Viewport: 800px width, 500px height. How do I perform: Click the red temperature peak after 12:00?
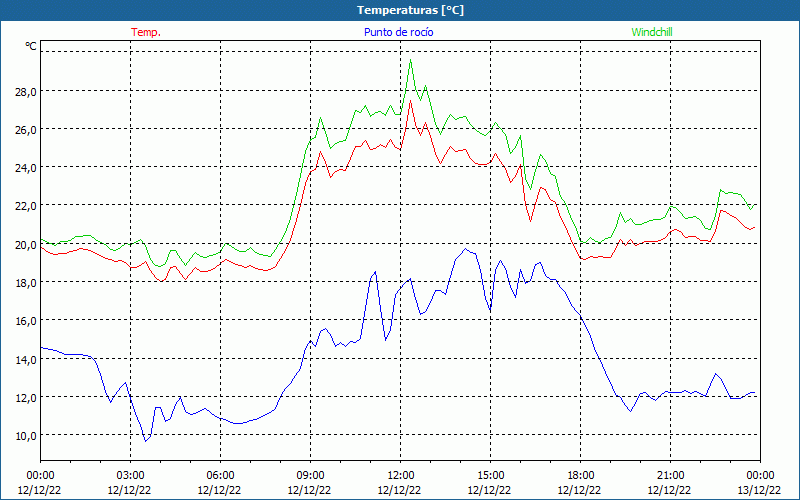[411, 101]
